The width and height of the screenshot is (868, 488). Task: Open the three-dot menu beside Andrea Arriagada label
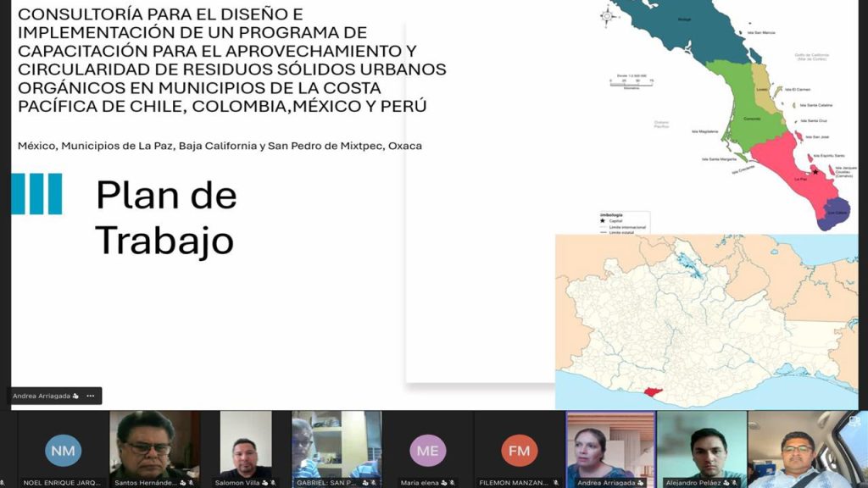(90, 396)
